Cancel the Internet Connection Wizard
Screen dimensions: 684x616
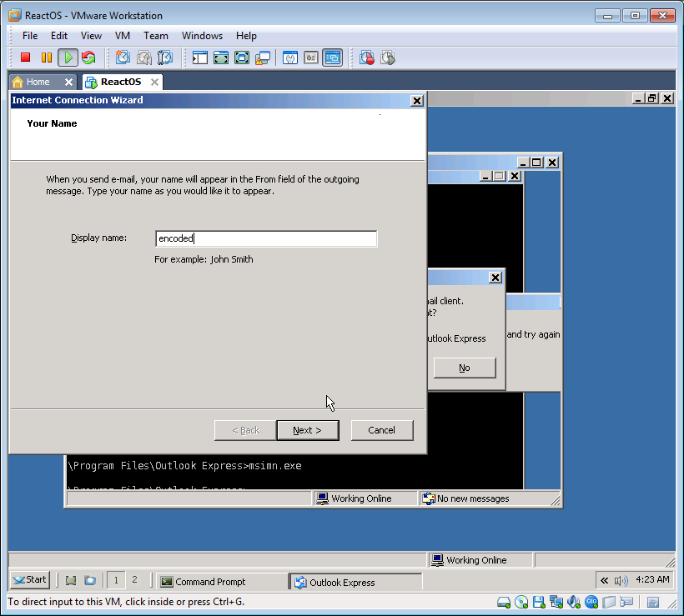[x=381, y=430]
